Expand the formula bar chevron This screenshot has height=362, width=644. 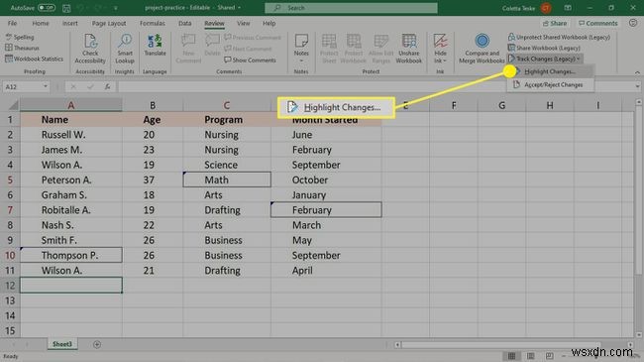click(637, 86)
